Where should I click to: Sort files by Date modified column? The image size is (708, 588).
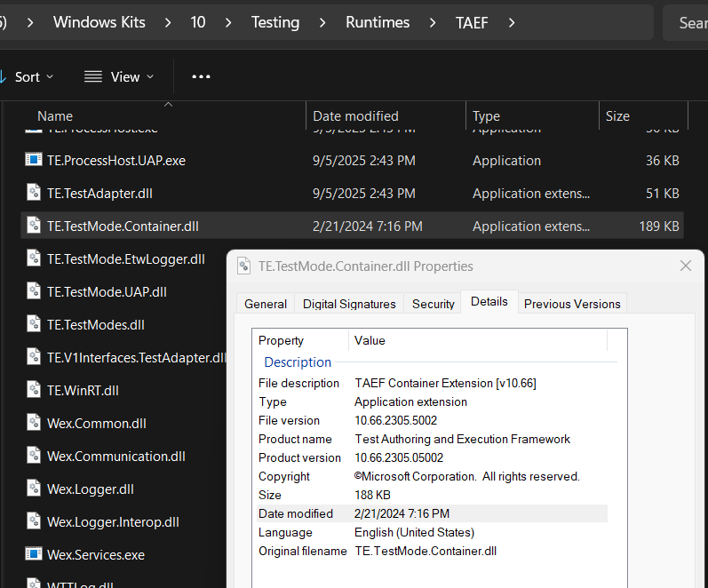[386, 116]
